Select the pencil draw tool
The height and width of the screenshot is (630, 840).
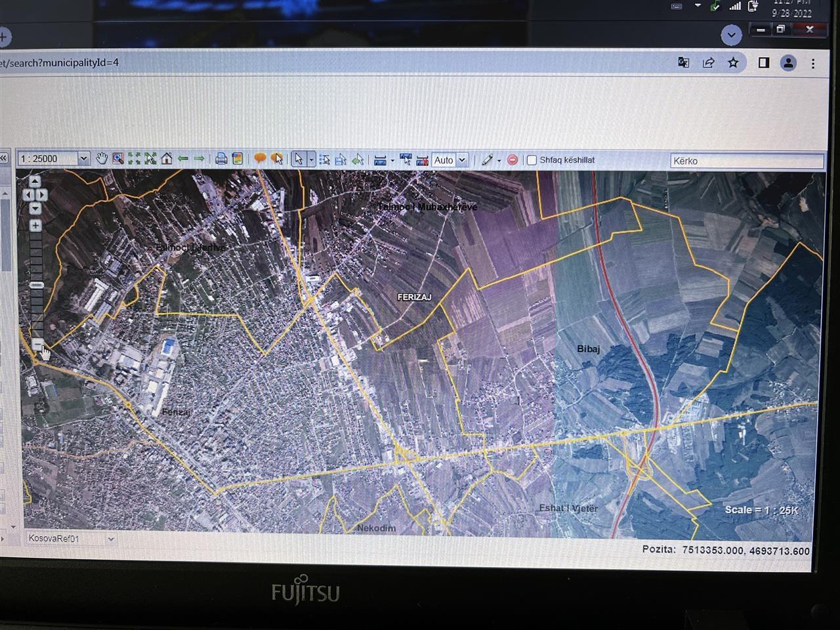[487, 160]
